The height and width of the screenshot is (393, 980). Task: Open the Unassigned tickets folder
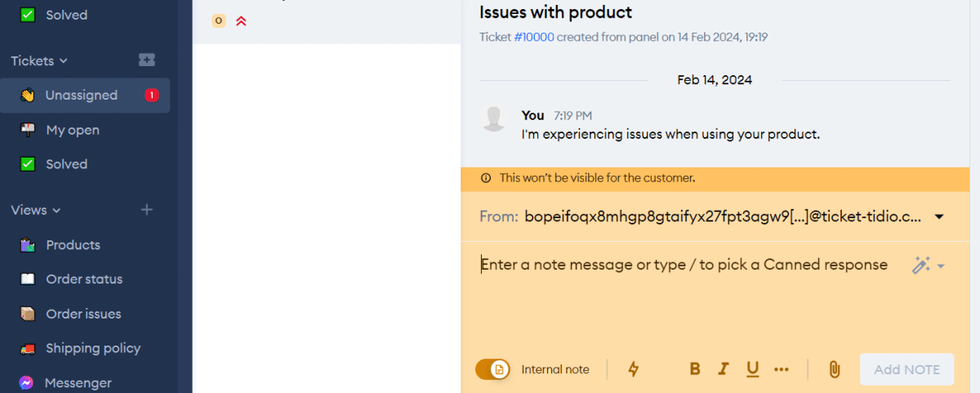pyautogui.click(x=82, y=96)
